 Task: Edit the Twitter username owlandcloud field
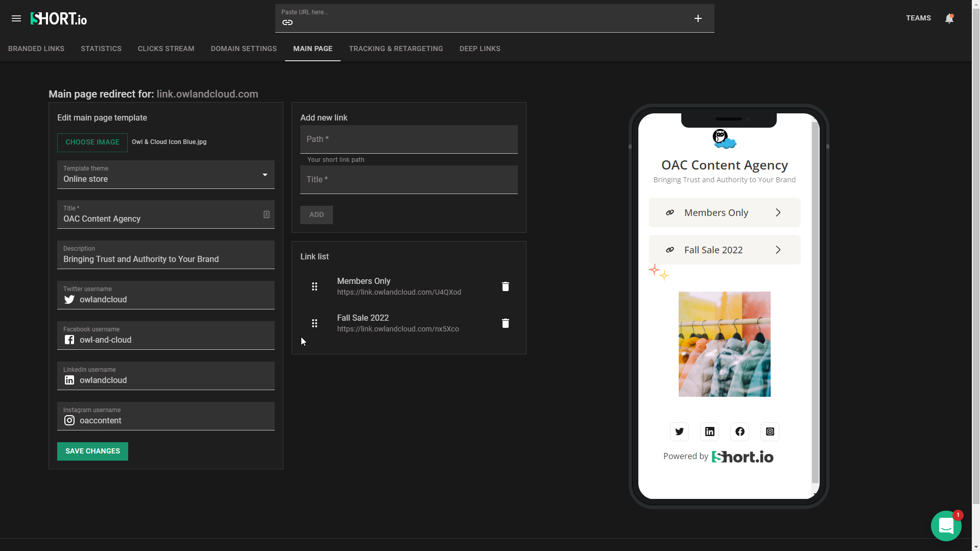point(166,295)
